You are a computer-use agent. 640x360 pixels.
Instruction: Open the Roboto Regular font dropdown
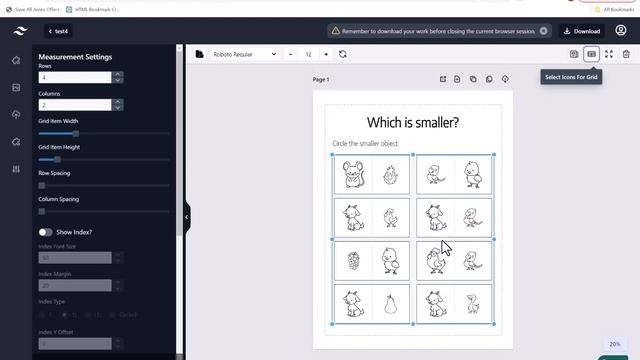click(245, 54)
